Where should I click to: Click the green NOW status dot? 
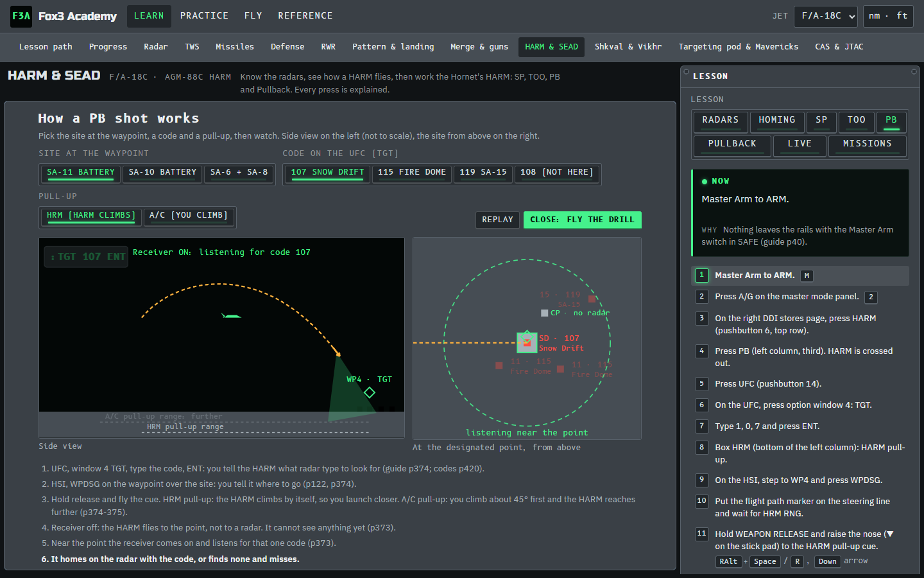[x=705, y=182]
